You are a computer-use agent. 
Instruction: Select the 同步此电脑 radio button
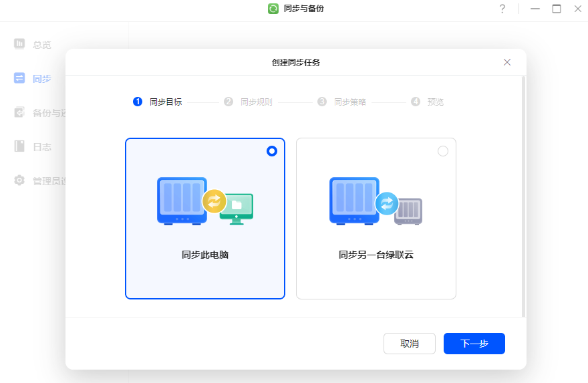tap(271, 151)
